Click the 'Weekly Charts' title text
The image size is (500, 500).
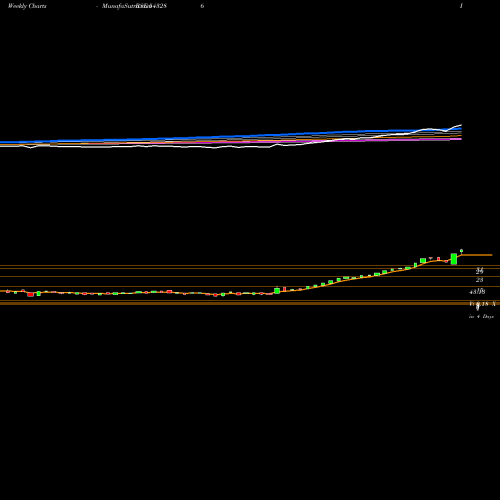(x=27, y=6)
